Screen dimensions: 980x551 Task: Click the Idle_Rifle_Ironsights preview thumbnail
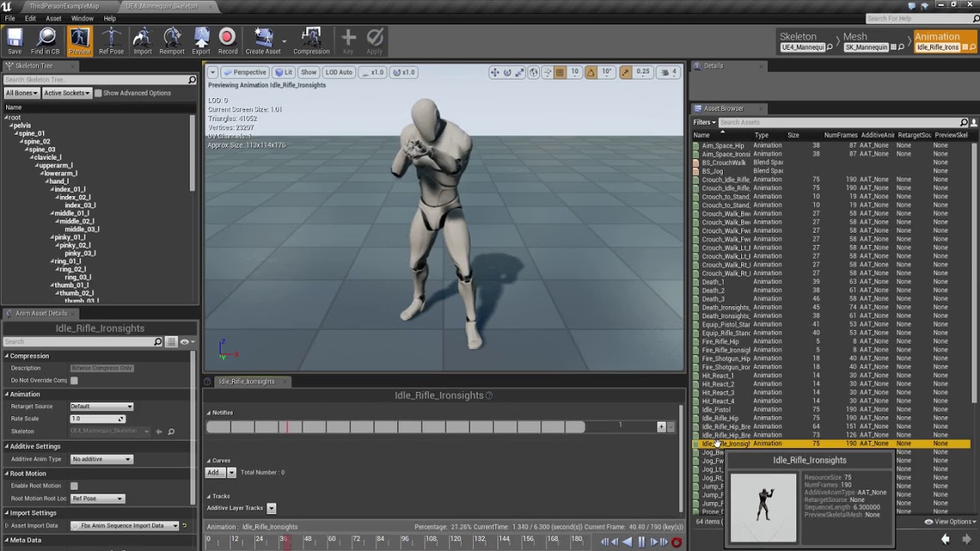coord(763,508)
